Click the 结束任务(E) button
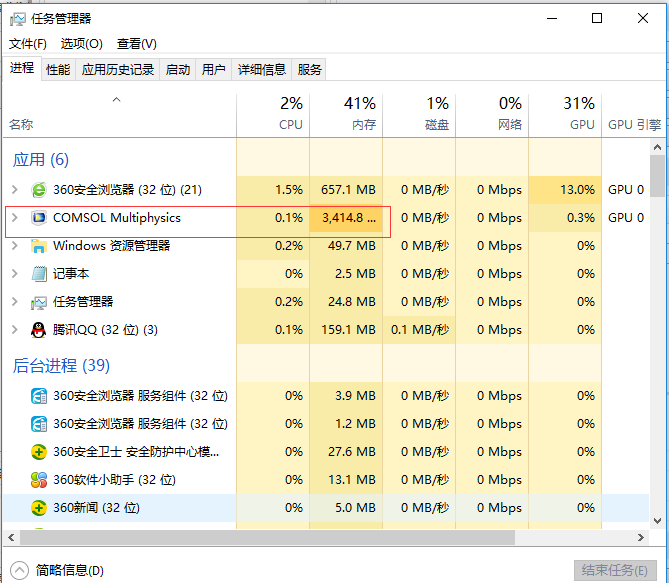 click(x=615, y=570)
